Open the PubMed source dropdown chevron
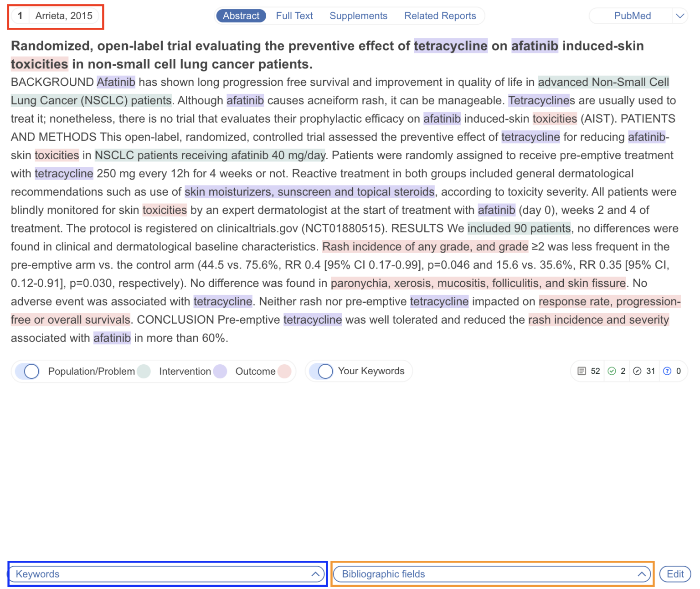 pyautogui.click(x=680, y=15)
